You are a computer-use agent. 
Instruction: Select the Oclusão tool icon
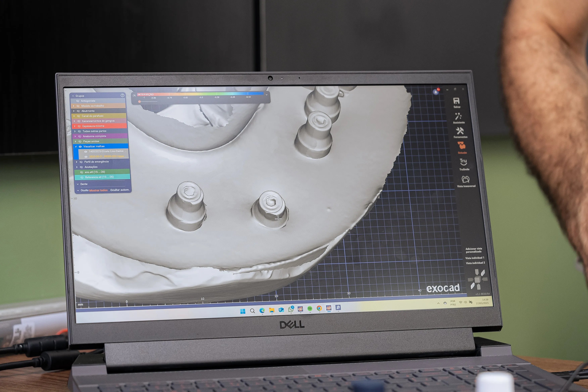click(461, 146)
